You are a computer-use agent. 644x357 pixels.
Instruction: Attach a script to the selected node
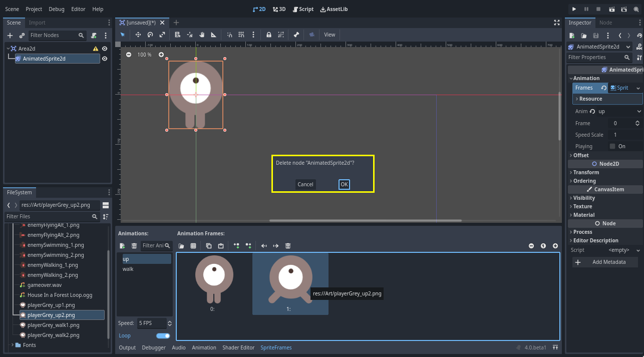94,36
